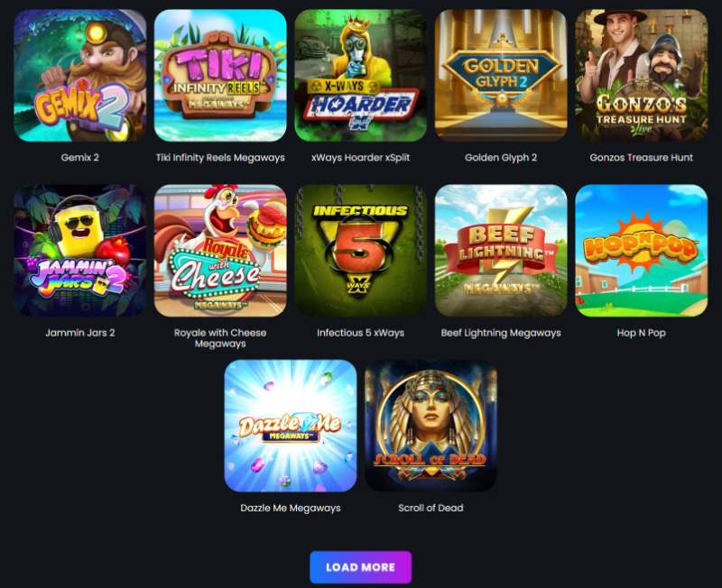Click the Hop'n'Pop game tile
Screen dimensions: 722x588
tap(642, 251)
